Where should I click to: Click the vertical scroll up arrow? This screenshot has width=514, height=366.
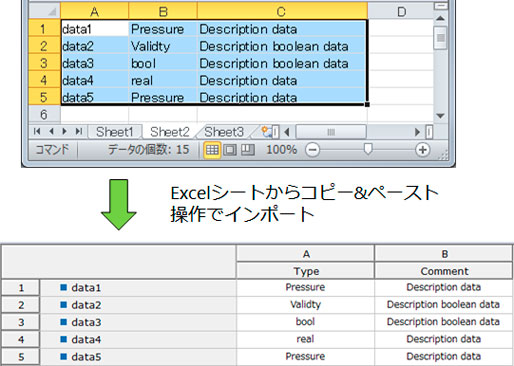click(440, 19)
